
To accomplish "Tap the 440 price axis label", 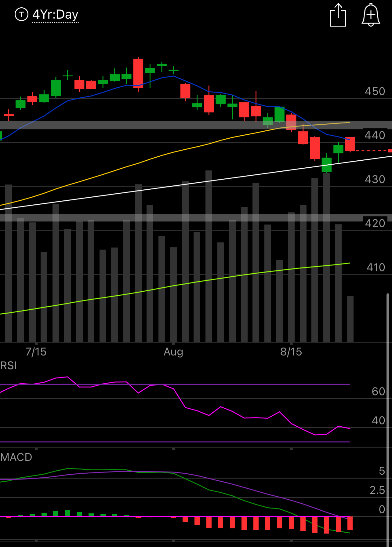I will pyautogui.click(x=375, y=135).
